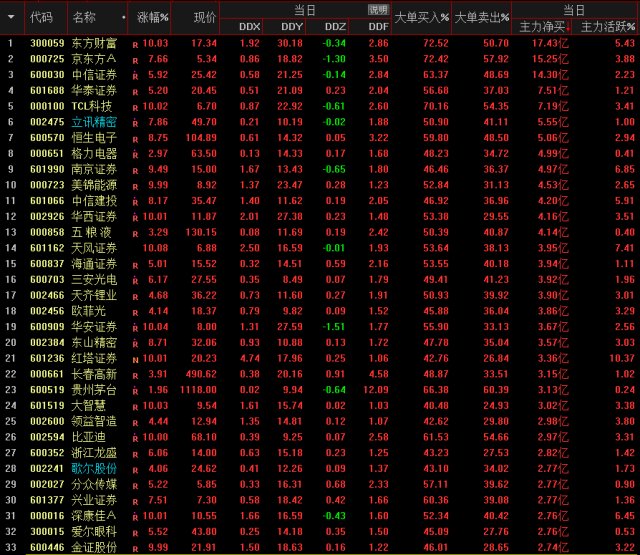The width and height of the screenshot is (640, 555).
Task: Select stock name 海通证券
Action: click(x=94, y=264)
